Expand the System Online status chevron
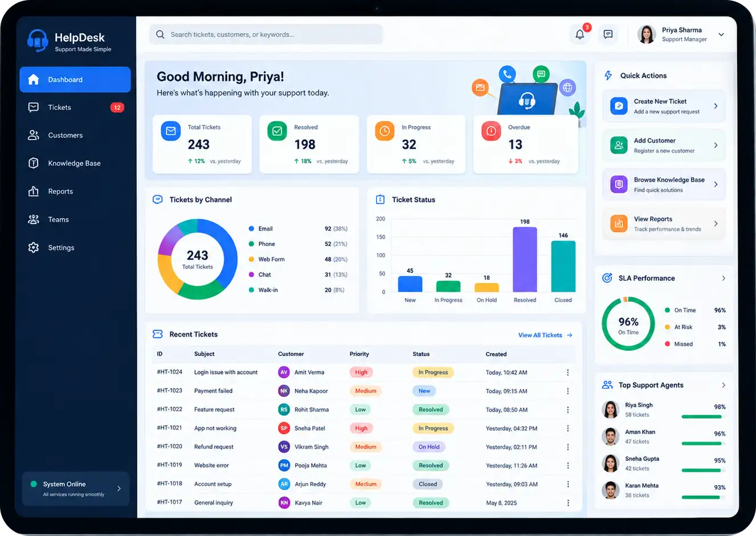The image size is (756, 536). tap(119, 489)
